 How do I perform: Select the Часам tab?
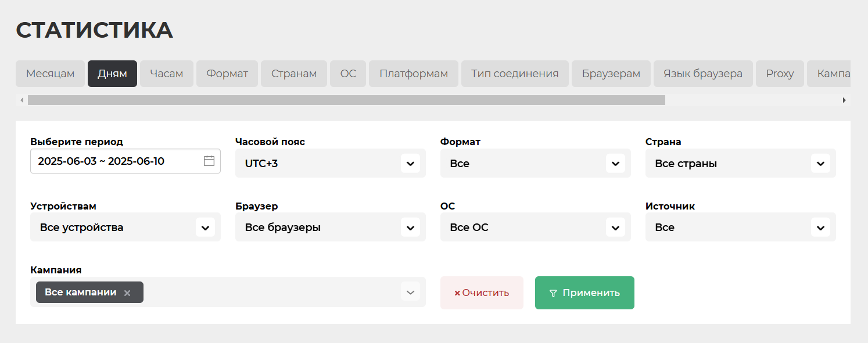coord(166,74)
